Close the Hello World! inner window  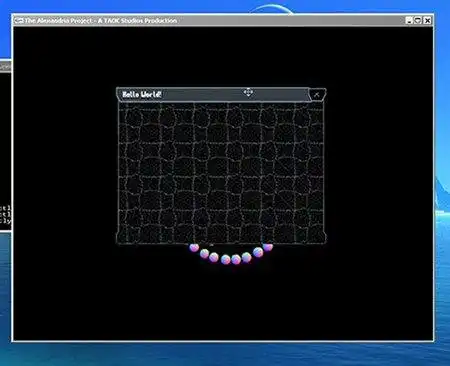(317, 95)
